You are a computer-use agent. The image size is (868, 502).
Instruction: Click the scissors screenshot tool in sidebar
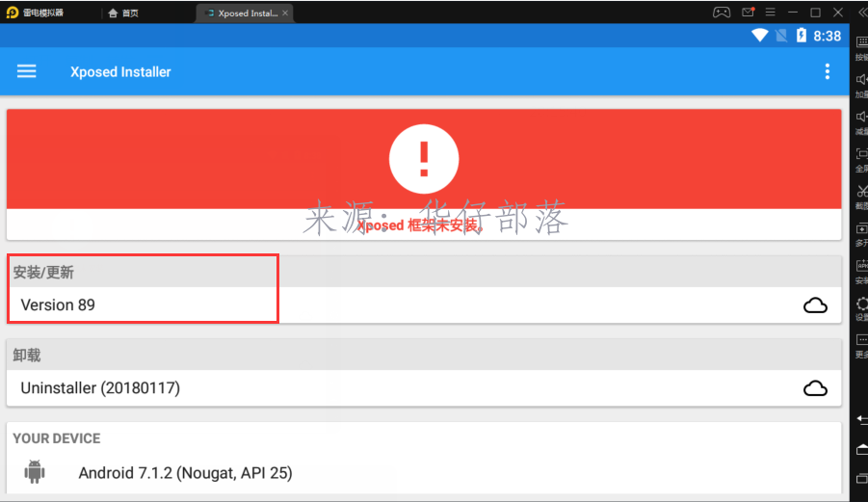click(x=861, y=191)
